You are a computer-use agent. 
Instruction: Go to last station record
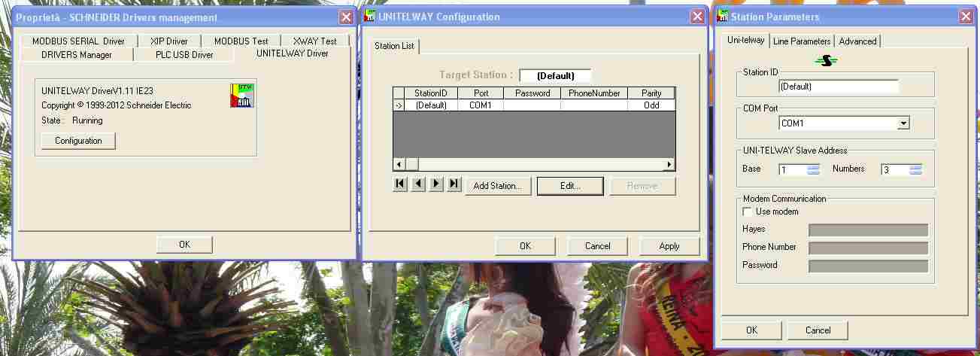tap(454, 184)
